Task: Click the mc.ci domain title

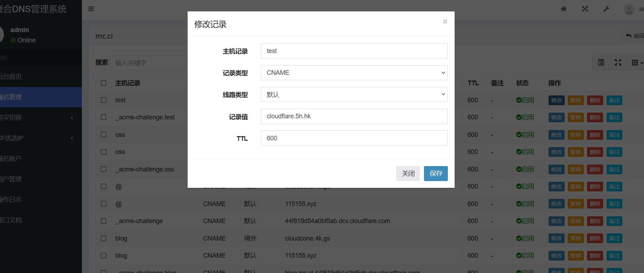Action: pyautogui.click(x=104, y=36)
